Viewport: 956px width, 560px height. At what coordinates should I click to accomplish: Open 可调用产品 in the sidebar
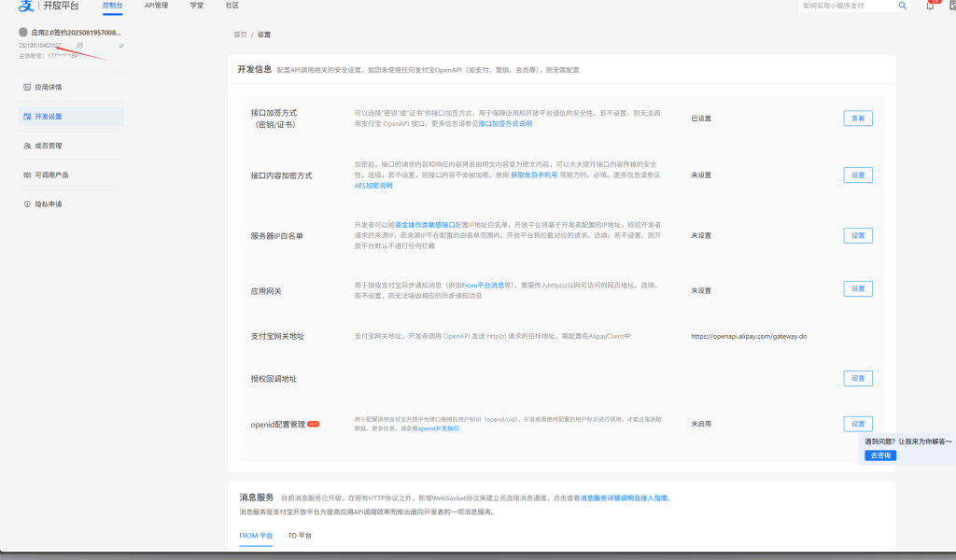pyautogui.click(x=51, y=175)
